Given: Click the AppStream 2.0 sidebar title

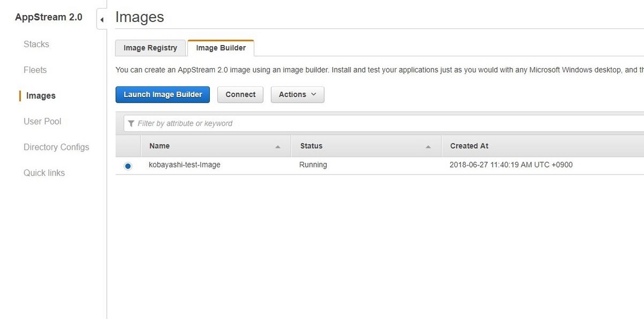Looking at the screenshot, I should (x=49, y=17).
